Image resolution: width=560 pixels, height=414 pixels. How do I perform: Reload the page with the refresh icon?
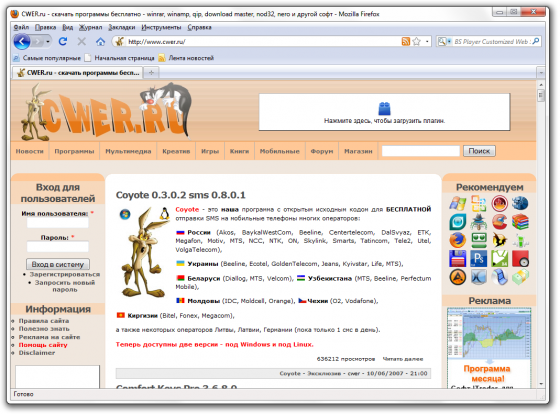63,41
